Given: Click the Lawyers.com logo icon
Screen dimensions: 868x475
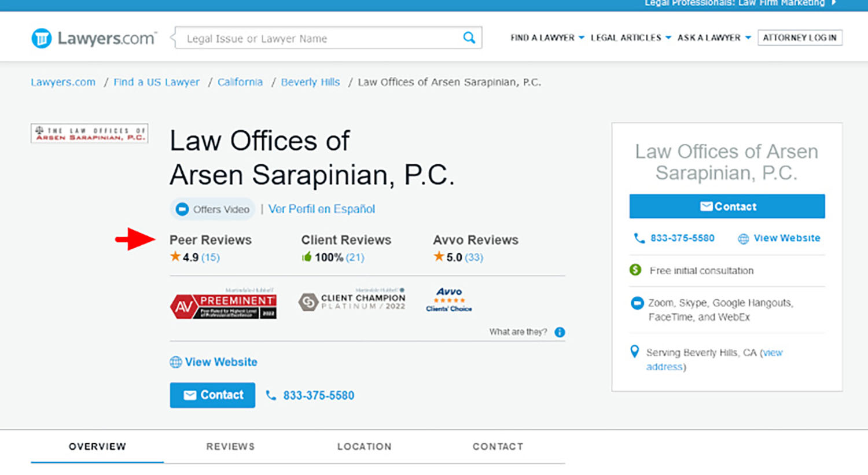Looking at the screenshot, I should point(41,37).
